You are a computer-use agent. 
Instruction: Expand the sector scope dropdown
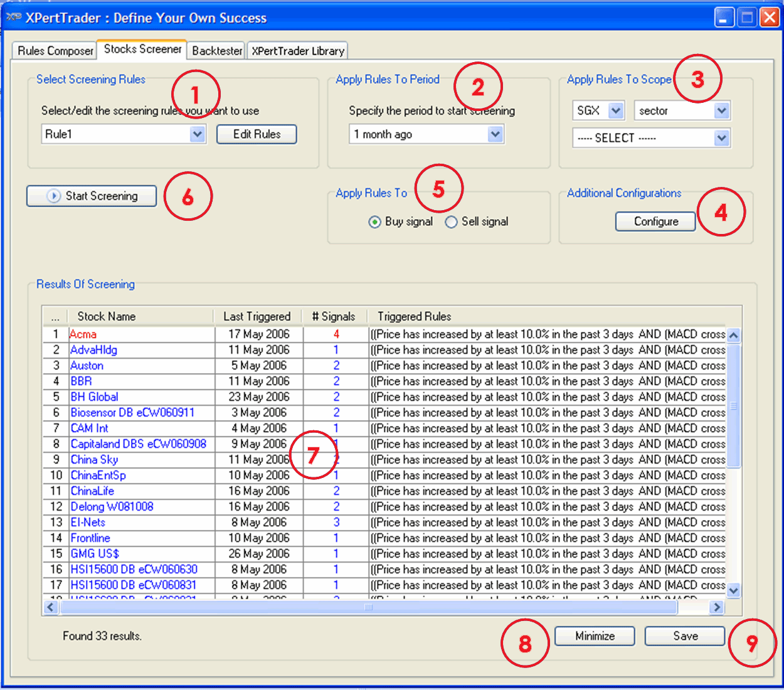tap(722, 111)
